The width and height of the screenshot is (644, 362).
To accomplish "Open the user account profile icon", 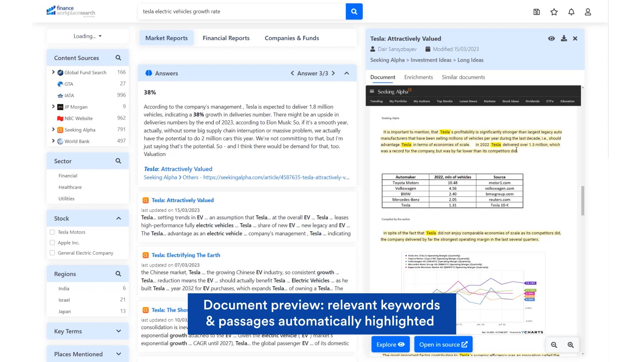I will [x=588, y=12].
